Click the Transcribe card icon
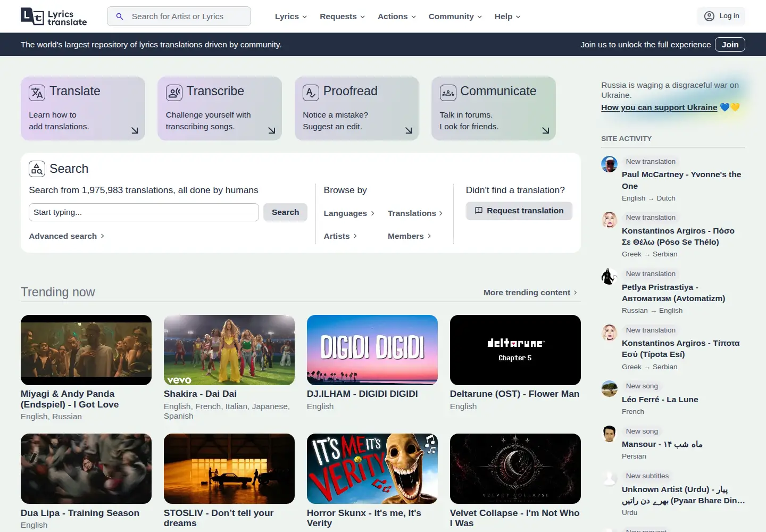This screenshot has height=532, width=766. (x=174, y=93)
